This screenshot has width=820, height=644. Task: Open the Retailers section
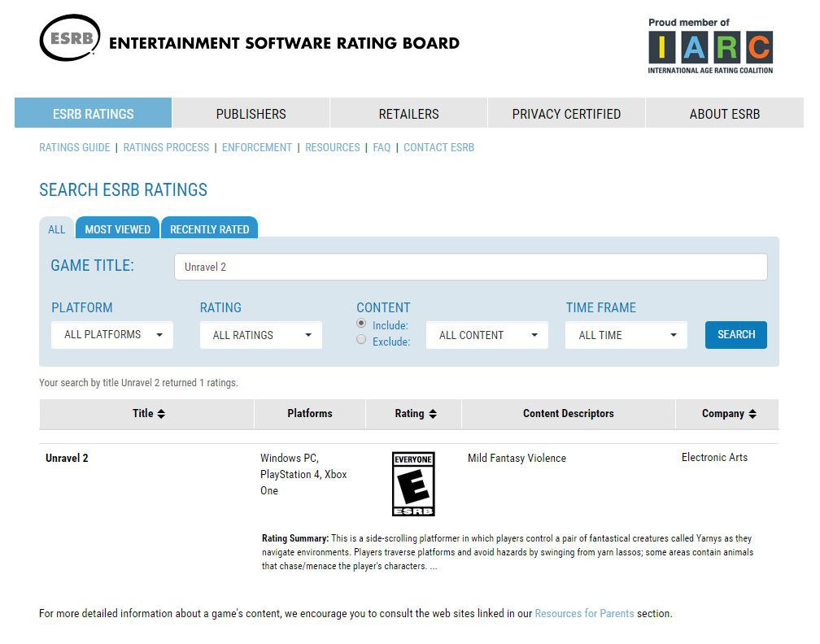point(409,113)
